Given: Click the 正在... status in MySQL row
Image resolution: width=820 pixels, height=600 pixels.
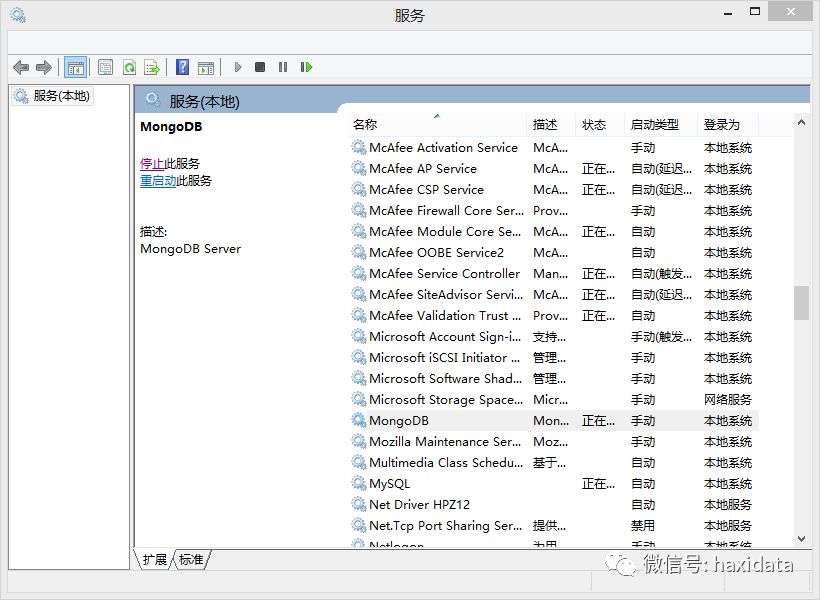Looking at the screenshot, I should pos(598,483).
